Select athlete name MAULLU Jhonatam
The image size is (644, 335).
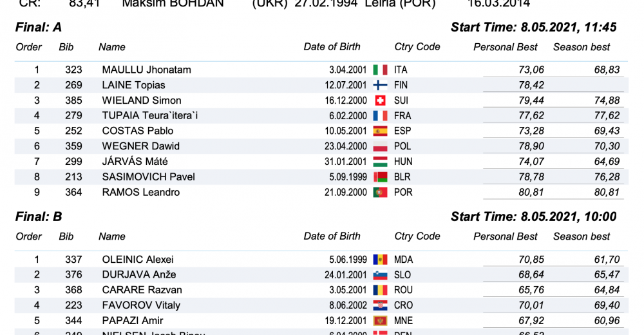(x=146, y=70)
